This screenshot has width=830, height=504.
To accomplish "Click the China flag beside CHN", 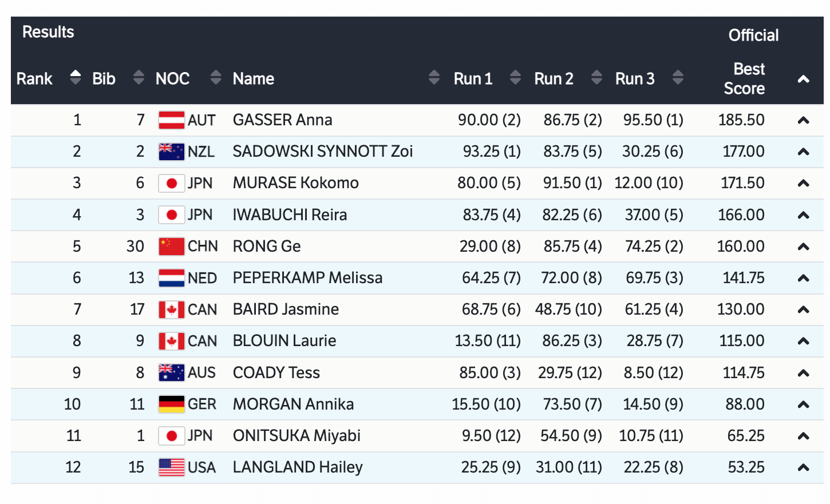I will 171,247.
